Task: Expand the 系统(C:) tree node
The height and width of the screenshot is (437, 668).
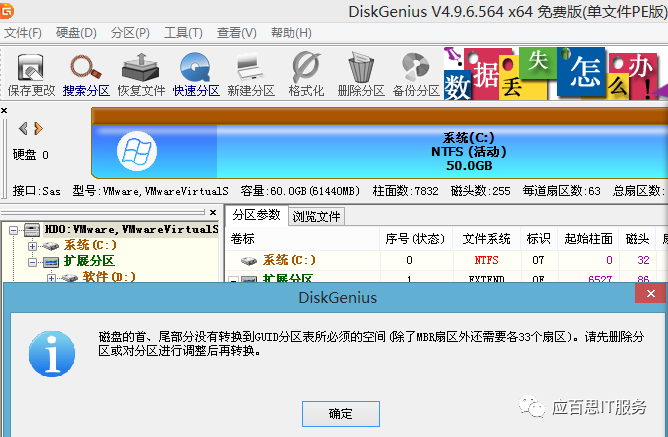Action: pyautogui.click(x=32, y=246)
